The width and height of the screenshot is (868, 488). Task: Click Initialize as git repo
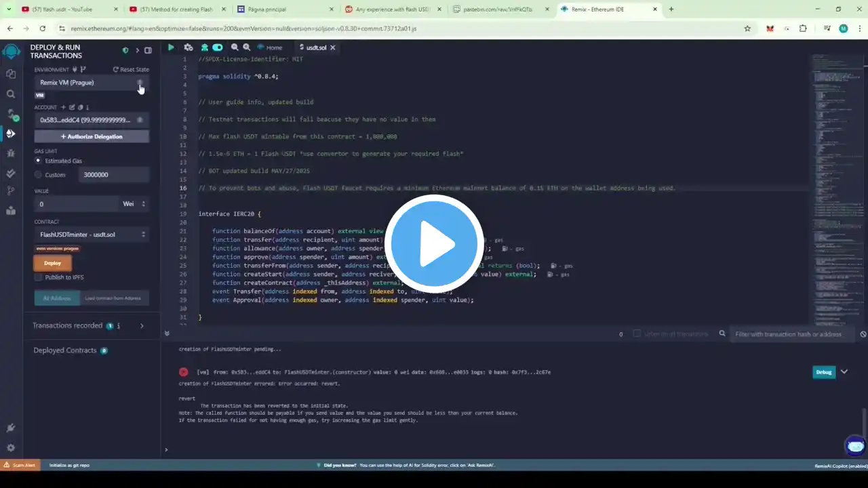tap(69, 465)
